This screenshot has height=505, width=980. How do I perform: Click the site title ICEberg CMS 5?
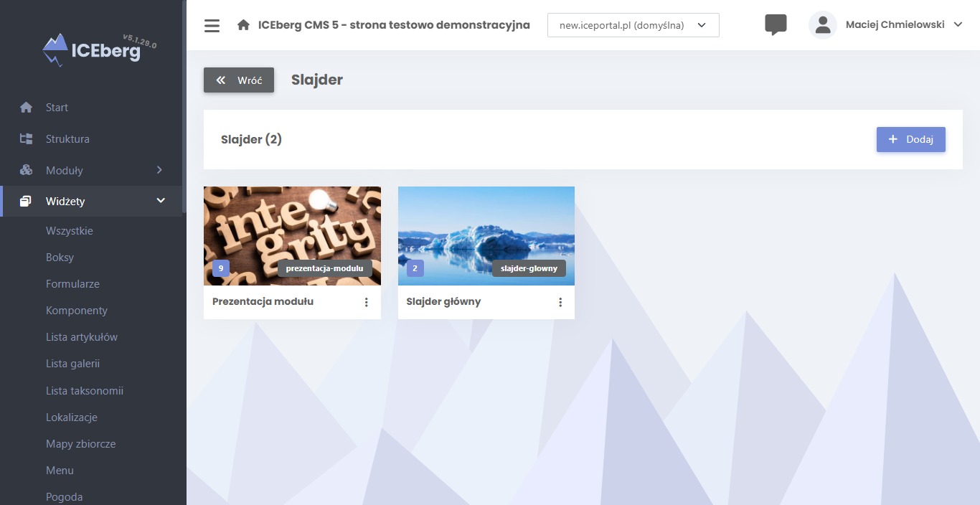pyautogui.click(x=394, y=25)
